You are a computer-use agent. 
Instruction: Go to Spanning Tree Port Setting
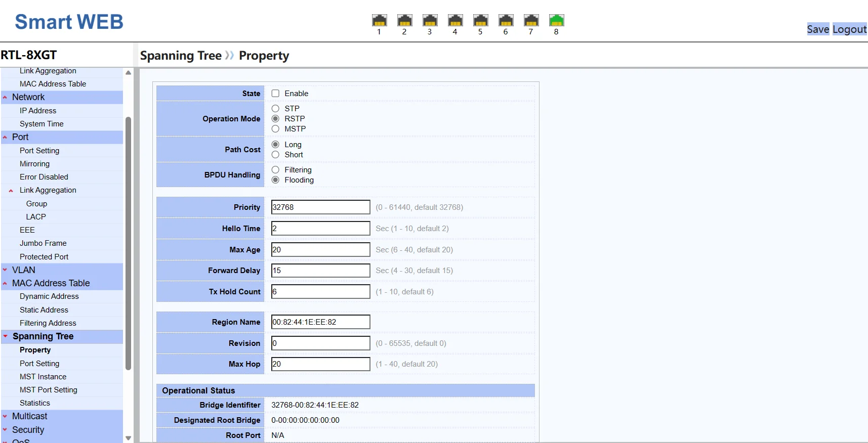[39, 364]
